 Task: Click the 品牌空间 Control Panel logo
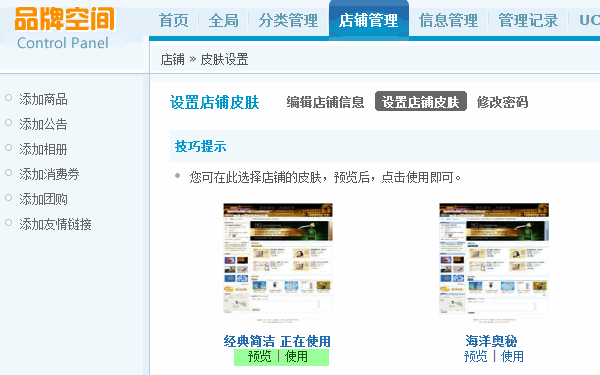tap(64, 29)
